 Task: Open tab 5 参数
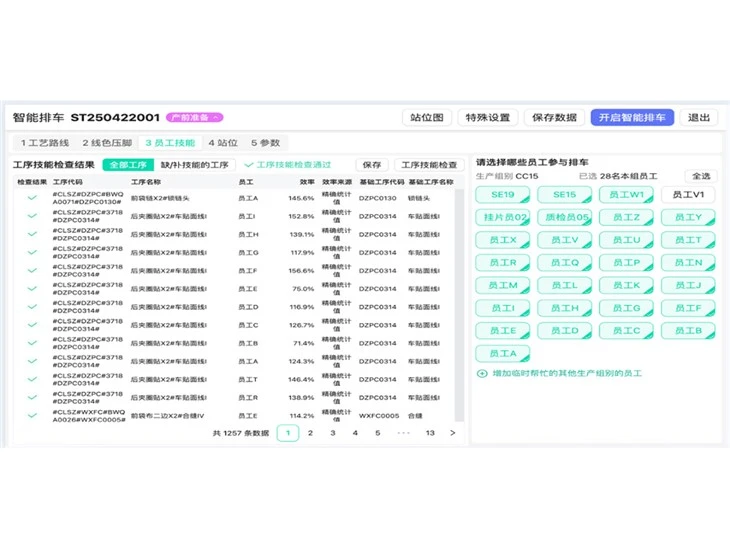tap(265, 143)
